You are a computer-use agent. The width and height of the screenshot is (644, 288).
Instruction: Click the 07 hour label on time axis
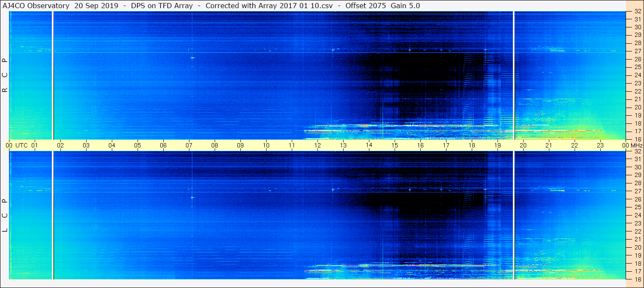[189, 145]
